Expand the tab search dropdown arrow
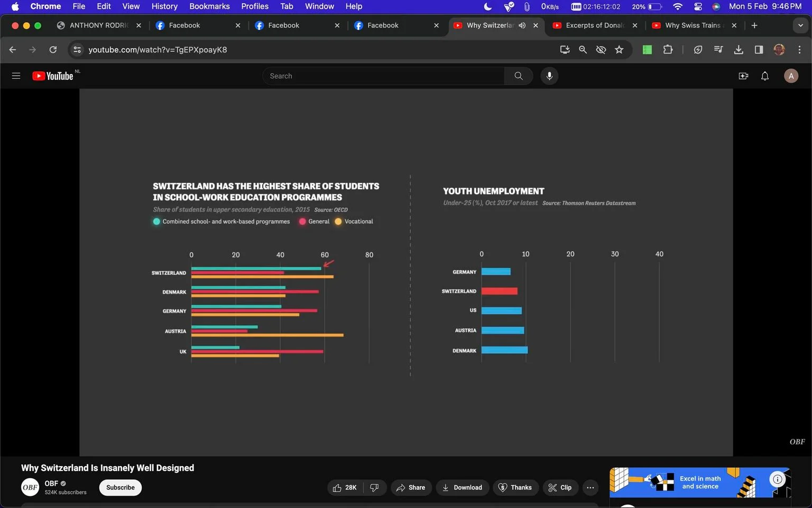The width and height of the screenshot is (812, 508). click(x=800, y=25)
